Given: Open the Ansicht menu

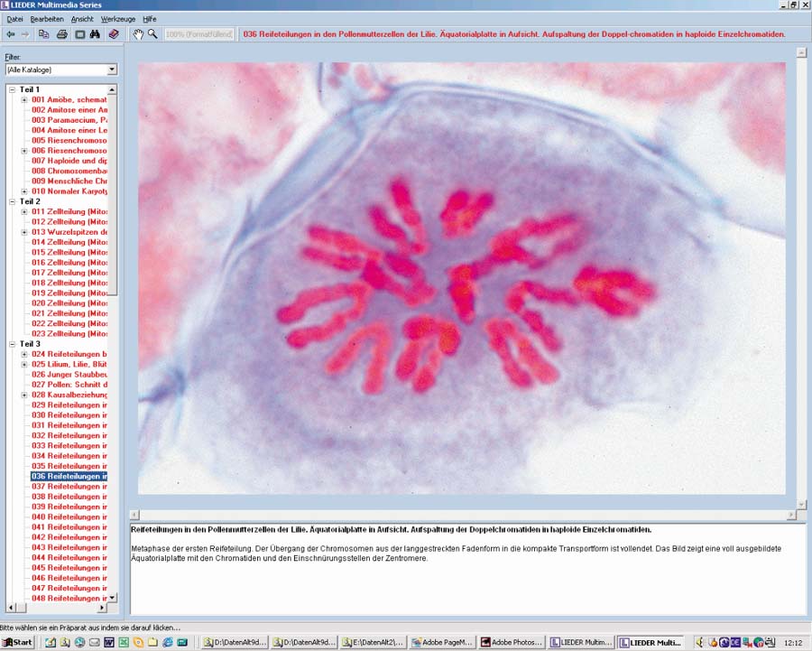Looking at the screenshot, I should click(82, 18).
